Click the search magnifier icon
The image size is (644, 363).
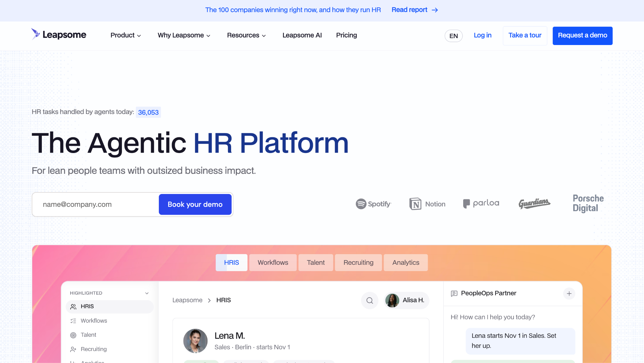(x=369, y=300)
